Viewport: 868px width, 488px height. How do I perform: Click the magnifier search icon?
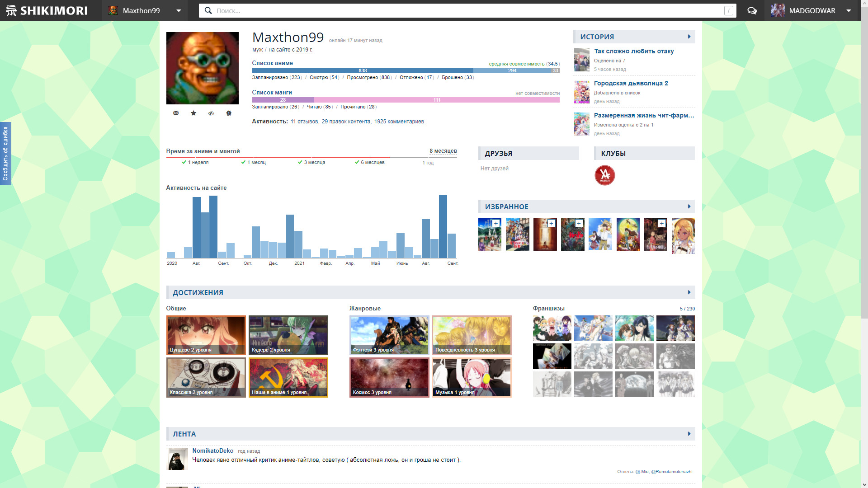click(x=208, y=10)
